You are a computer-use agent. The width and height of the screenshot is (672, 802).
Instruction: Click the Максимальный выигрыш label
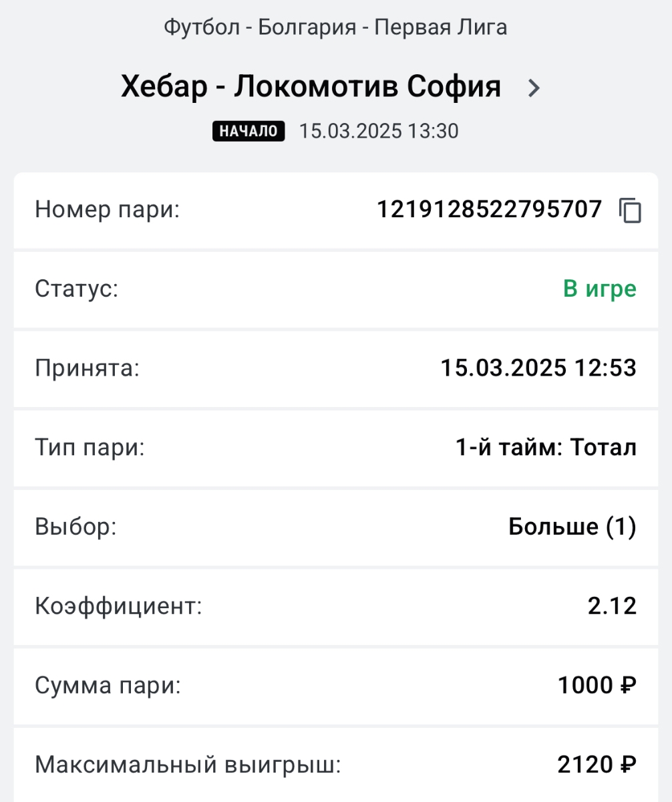(188, 765)
